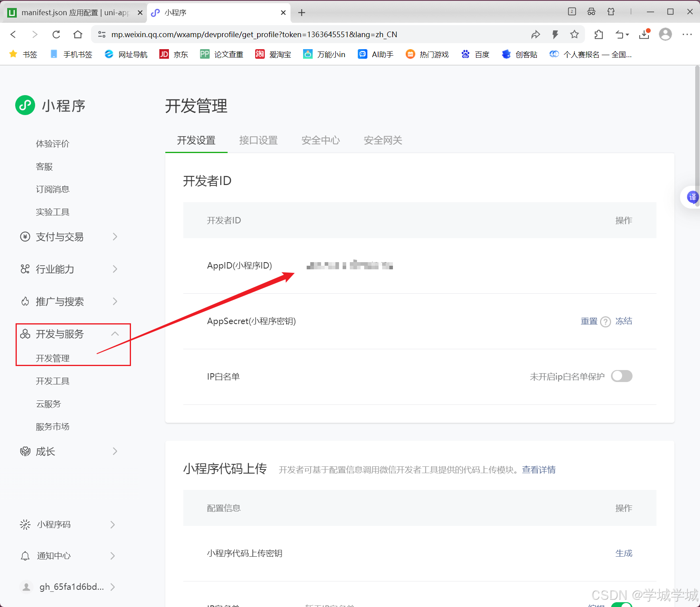Click the 小程序 logo in the sidebar

[x=25, y=105]
